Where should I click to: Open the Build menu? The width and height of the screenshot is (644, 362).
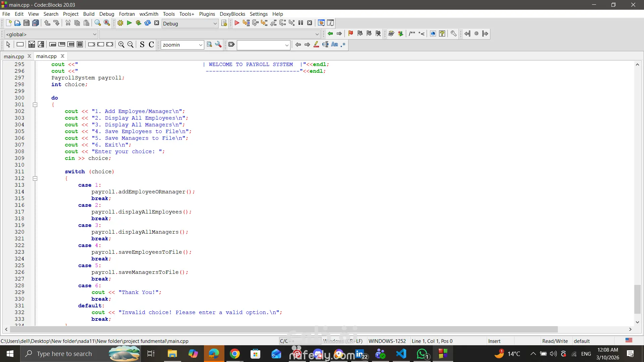pyautogui.click(x=89, y=14)
